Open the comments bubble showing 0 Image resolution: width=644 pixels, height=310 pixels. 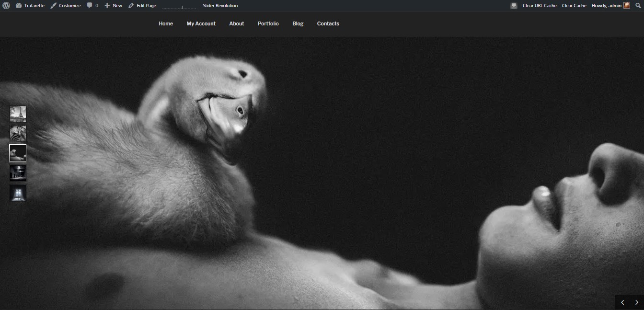pyautogui.click(x=92, y=6)
